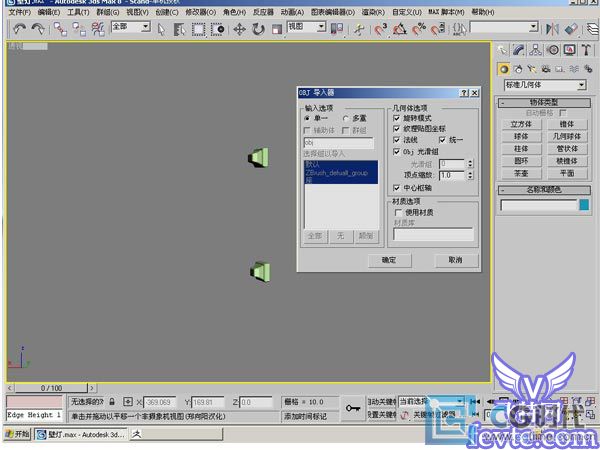Open the 工具(T) menu
Screen dimensions: 600x450
coord(78,12)
